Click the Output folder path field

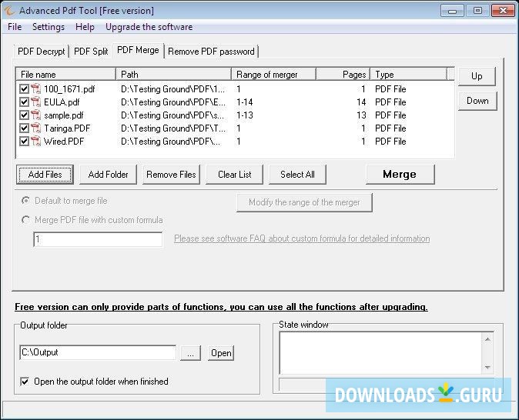tap(98, 352)
